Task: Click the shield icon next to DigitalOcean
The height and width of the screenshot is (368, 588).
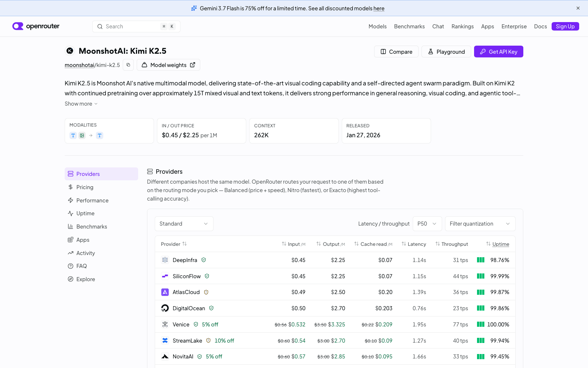Action: coord(211,308)
